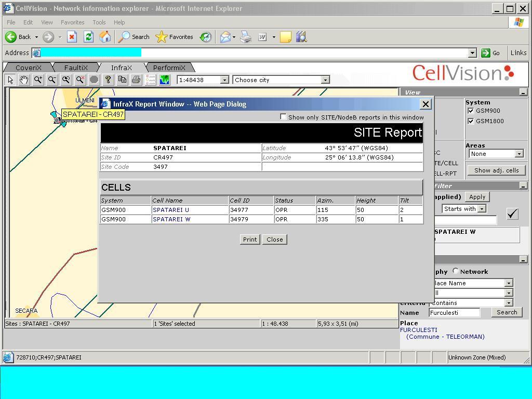Go back with the Back arrow
The image size is (532, 399).
coord(18,37)
